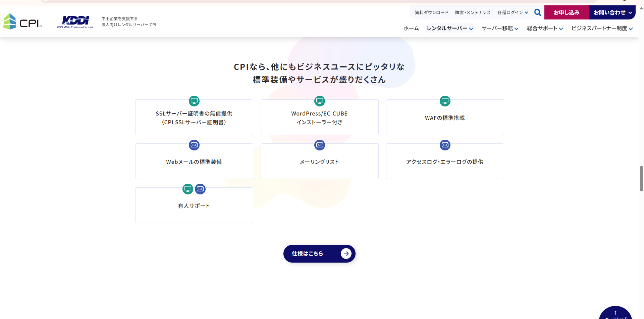Click mail icon above Webメール card

(194, 145)
